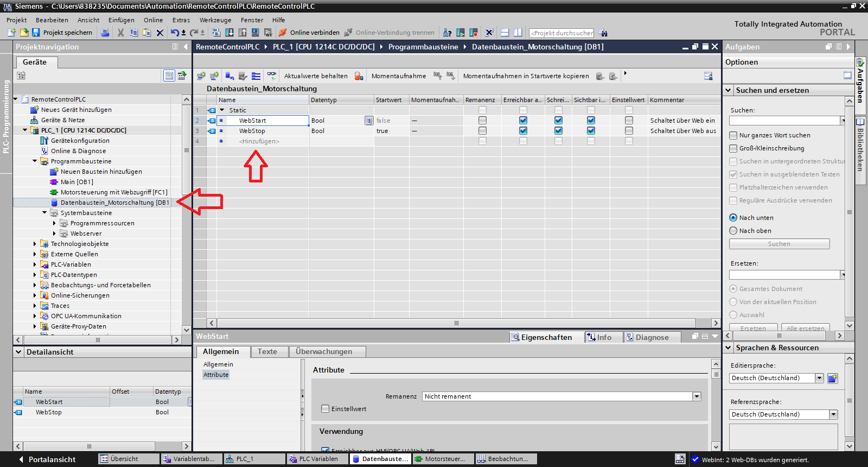Expand the Webserver node in tree

point(54,233)
